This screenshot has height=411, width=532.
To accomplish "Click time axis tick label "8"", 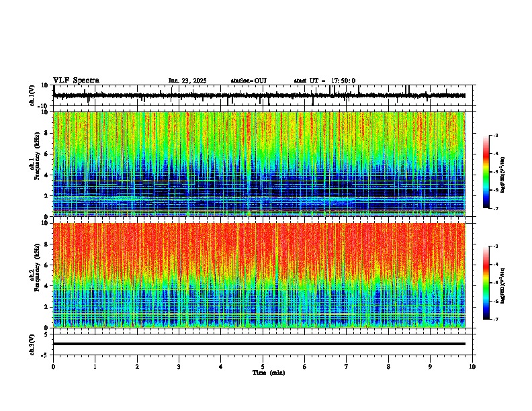I will [x=388, y=367].
